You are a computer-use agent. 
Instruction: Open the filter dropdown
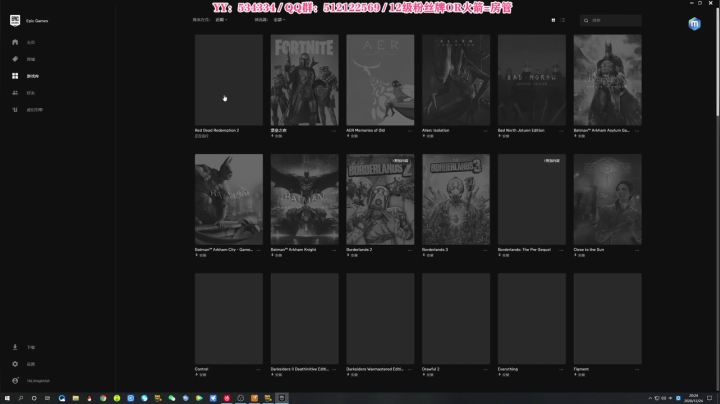[x=279, y=20]
